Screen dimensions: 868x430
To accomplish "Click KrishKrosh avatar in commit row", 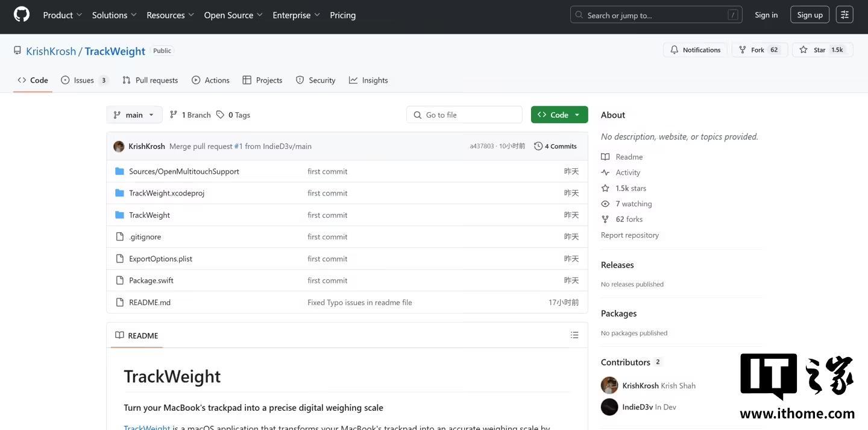I will coord(119,146).
